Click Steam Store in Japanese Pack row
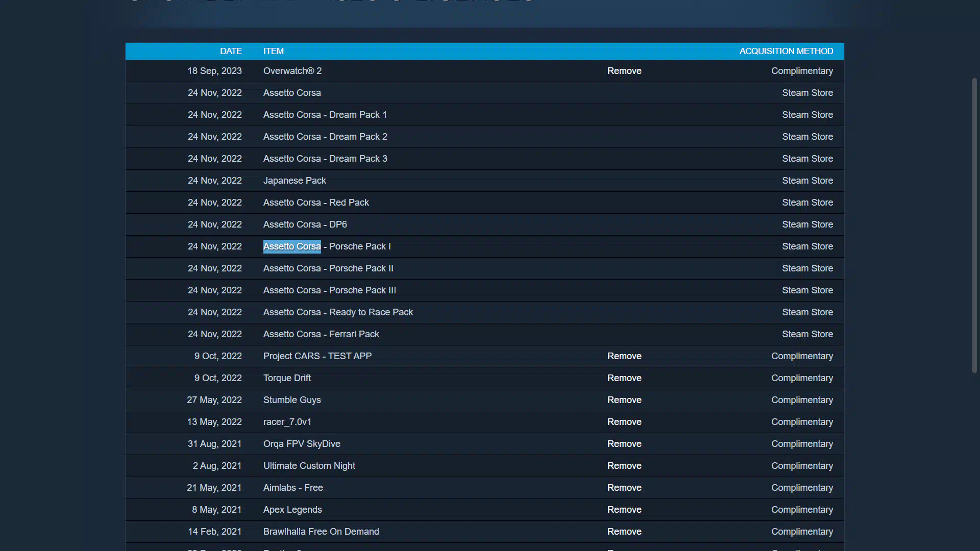This screenshot has height=551, width=980. pos(807,181)
